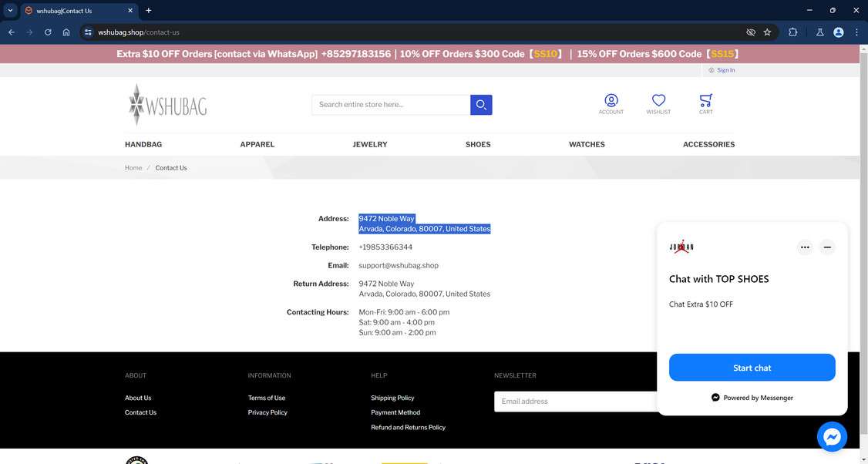Go forward to the next page
The image size is (868, 464).
(x=29, y=32)
